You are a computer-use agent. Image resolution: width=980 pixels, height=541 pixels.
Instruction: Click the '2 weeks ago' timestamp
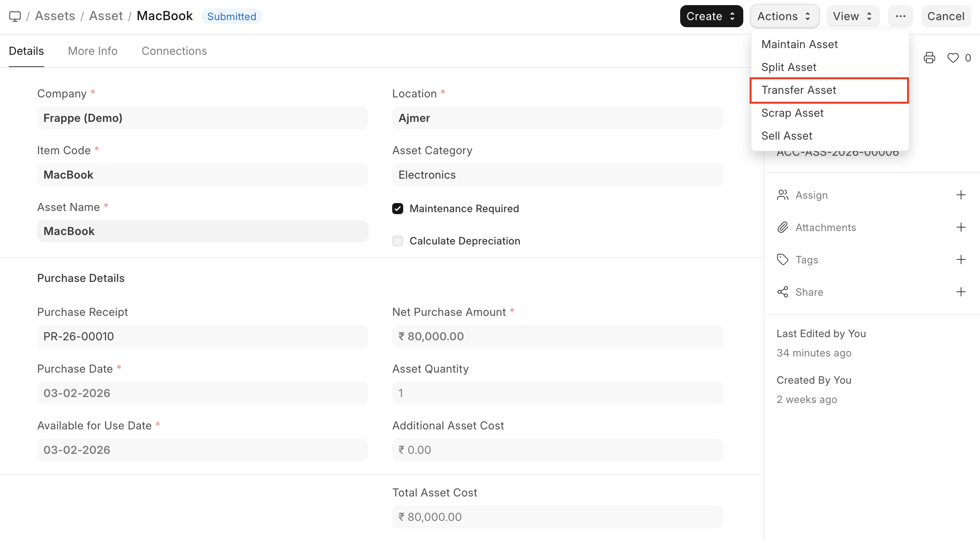(807, 399)
